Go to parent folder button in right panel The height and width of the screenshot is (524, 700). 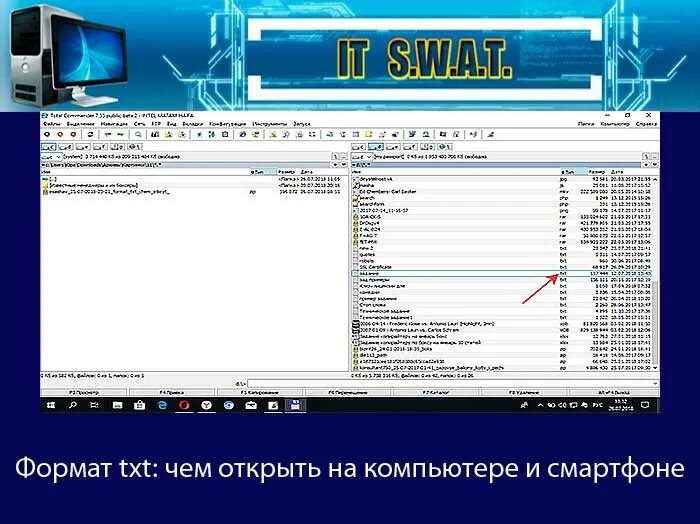point(655,157)
